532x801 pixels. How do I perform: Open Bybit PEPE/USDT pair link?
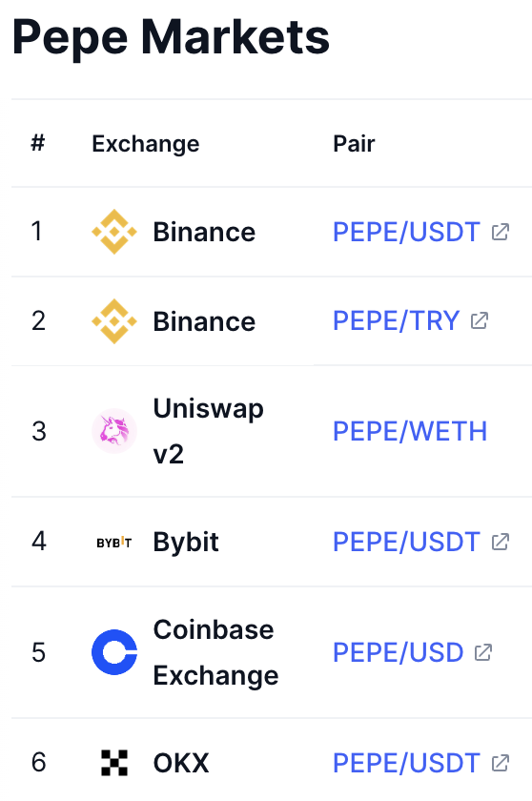point(406,542)
